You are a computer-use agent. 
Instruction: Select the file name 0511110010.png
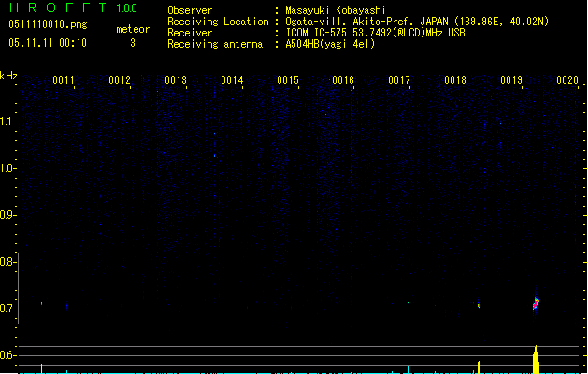(x=48, y=24)
